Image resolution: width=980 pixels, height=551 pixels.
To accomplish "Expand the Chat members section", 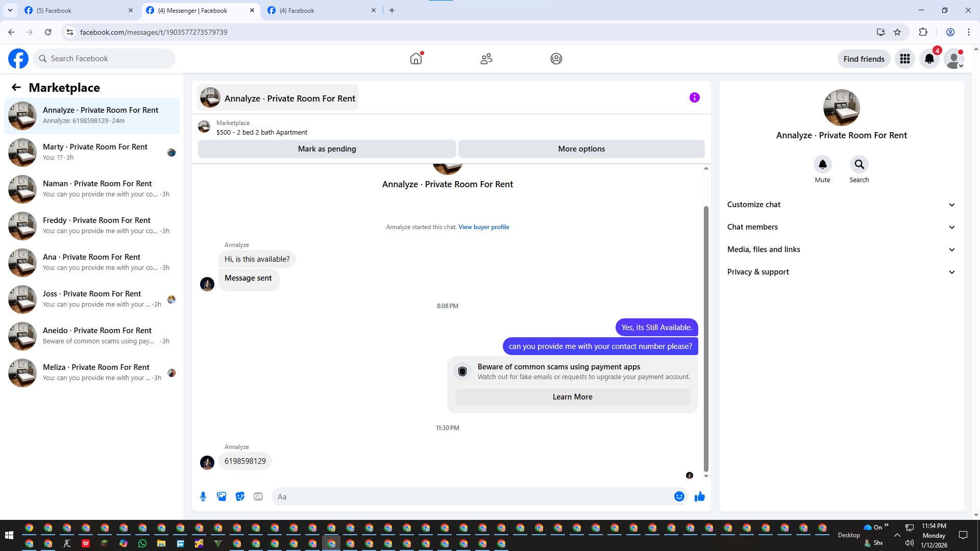I will 841,227.
